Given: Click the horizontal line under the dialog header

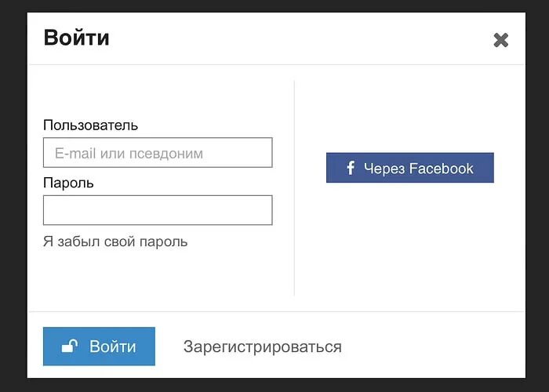Looking at the screenshot, I should pos(276,64).
